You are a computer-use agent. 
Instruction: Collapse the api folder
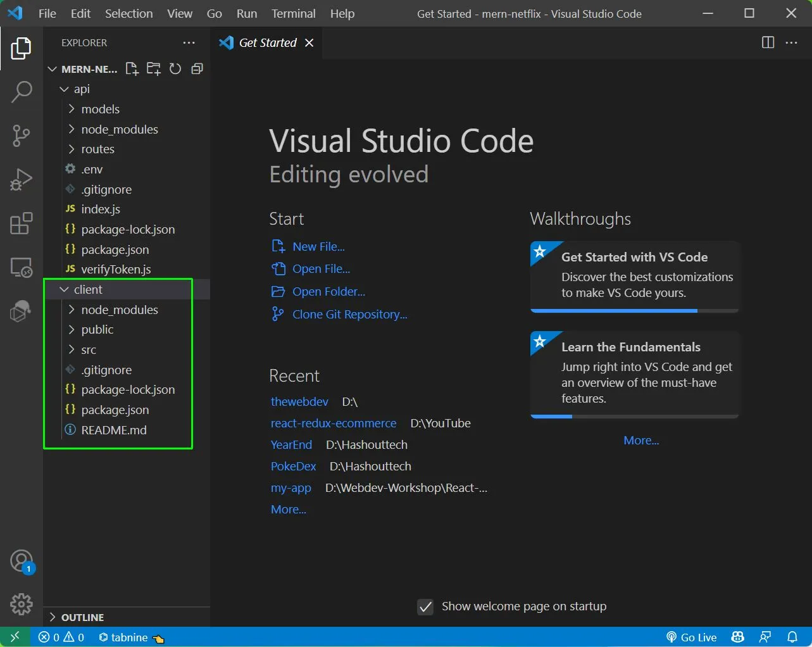click(x=127, y=89)
